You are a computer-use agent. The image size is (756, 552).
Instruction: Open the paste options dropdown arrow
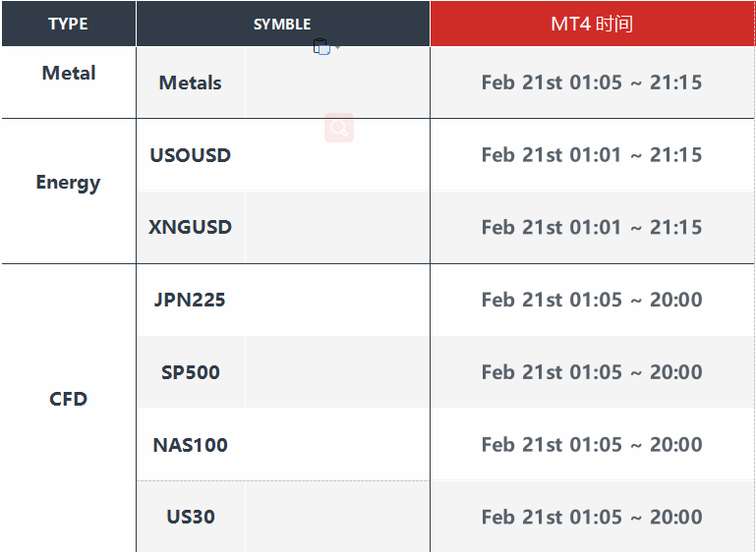(338, 47)
